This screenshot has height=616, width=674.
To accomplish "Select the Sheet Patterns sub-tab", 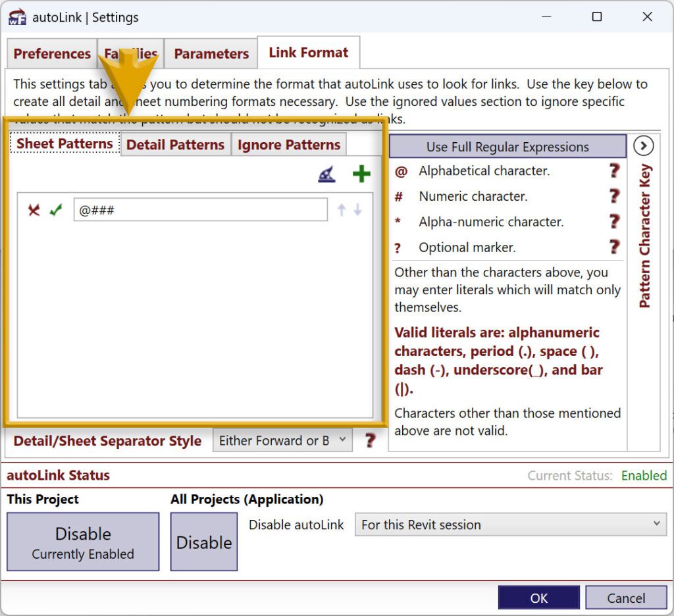I will (x=65, y=143).
